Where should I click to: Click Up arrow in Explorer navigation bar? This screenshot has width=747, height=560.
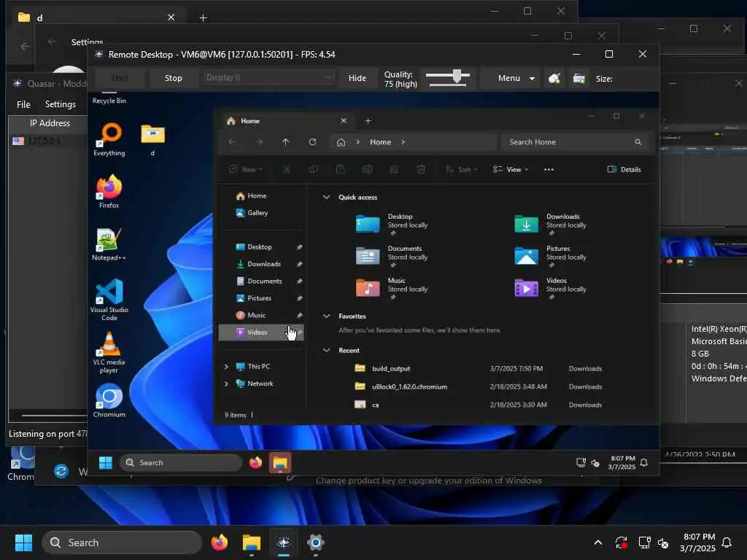click(285, 142)
